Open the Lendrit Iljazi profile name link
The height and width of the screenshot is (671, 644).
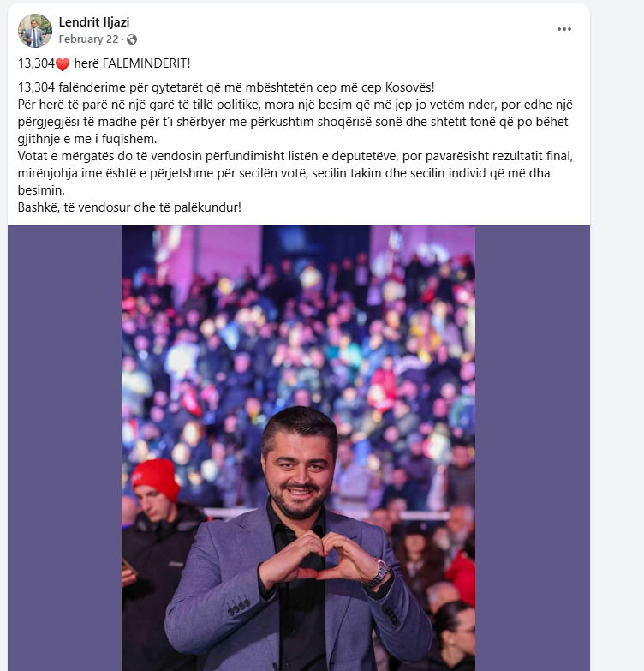pos(94,22)
